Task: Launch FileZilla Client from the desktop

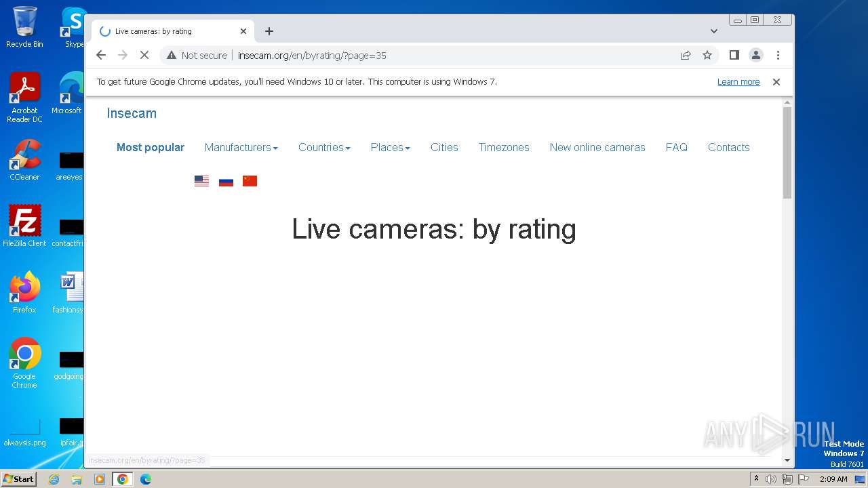Action: (24, 226)
